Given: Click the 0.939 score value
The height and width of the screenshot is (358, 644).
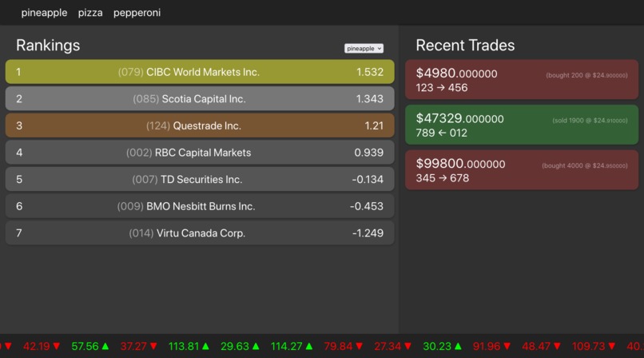Looking at the screenshot, I should [369, 153].
